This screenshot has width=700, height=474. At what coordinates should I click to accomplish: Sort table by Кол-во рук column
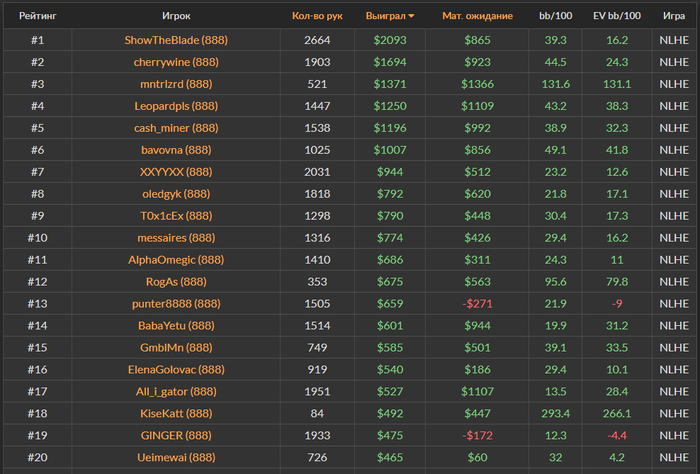point(317,16)
